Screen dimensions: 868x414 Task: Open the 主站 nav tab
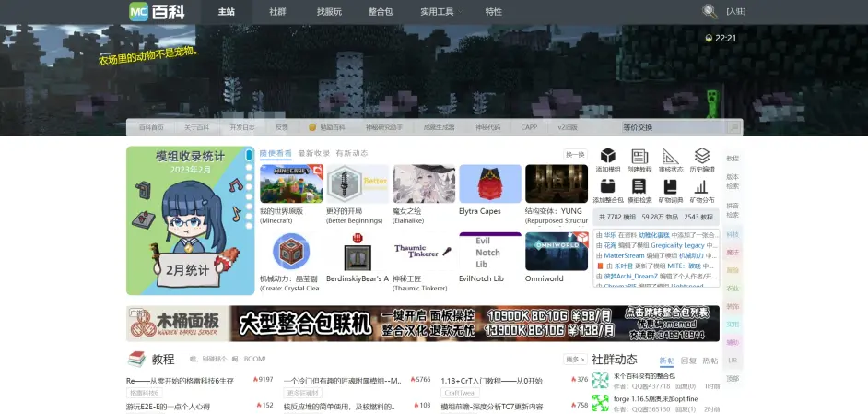(226, 12)
